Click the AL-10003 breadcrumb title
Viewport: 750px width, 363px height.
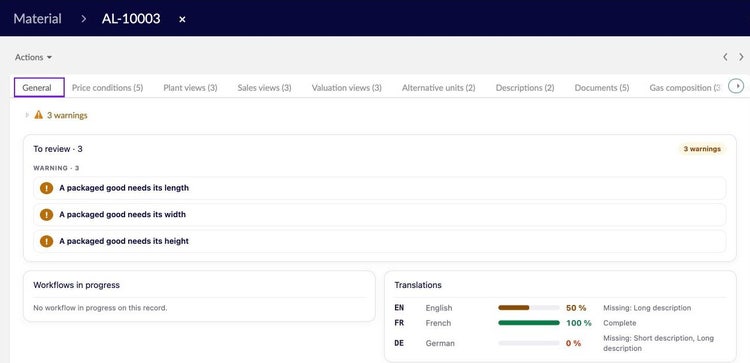(x=131, y=19)
